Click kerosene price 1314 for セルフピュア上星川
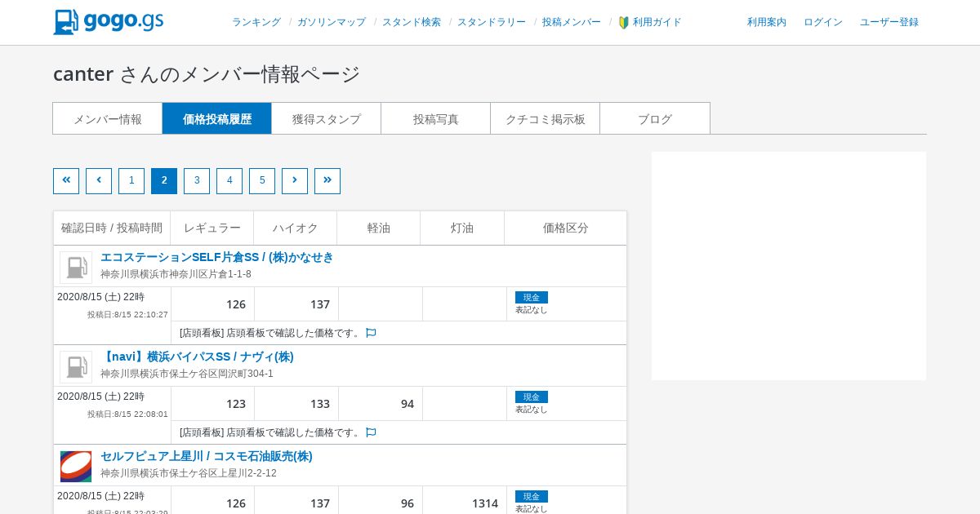 485,503
